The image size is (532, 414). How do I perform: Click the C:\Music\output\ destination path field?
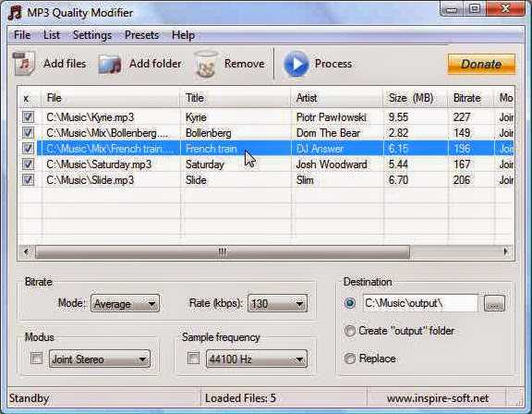pyautogui.click(x=420, y=303)
